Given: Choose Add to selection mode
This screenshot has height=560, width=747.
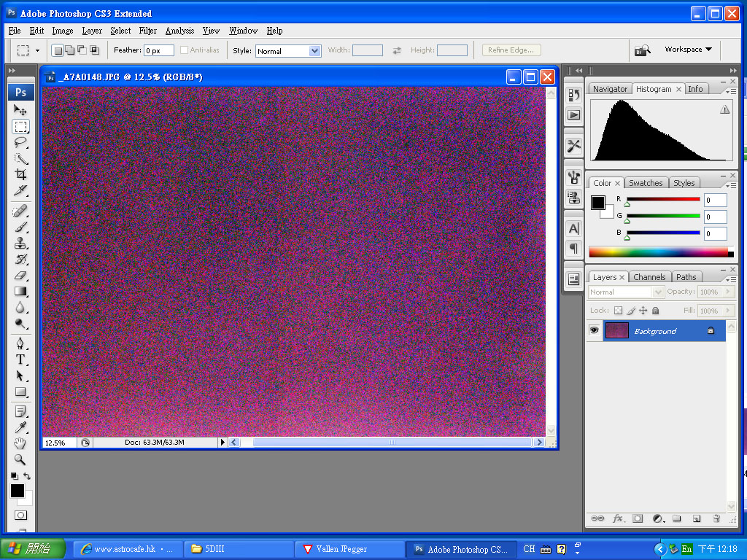Looking at the screenshot, I should click(69, 50).
